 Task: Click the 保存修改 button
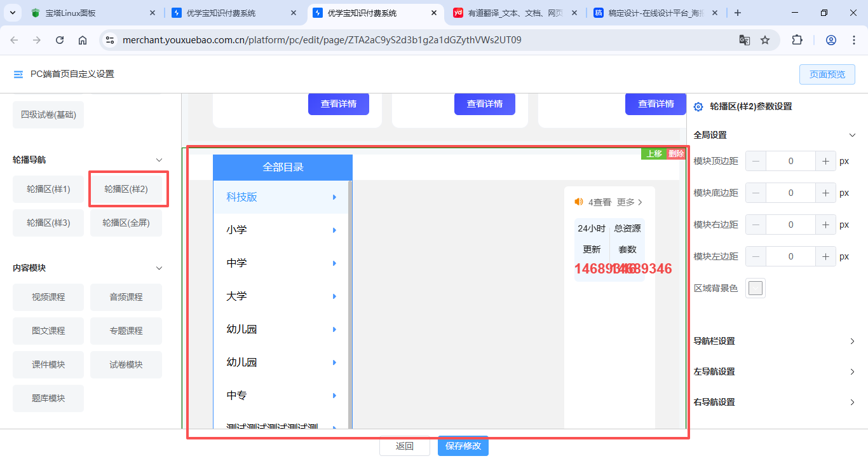463,446
